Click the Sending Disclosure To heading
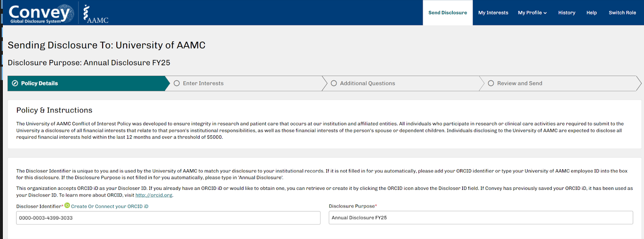Screen dimensions: 644x239 (106, 45)
